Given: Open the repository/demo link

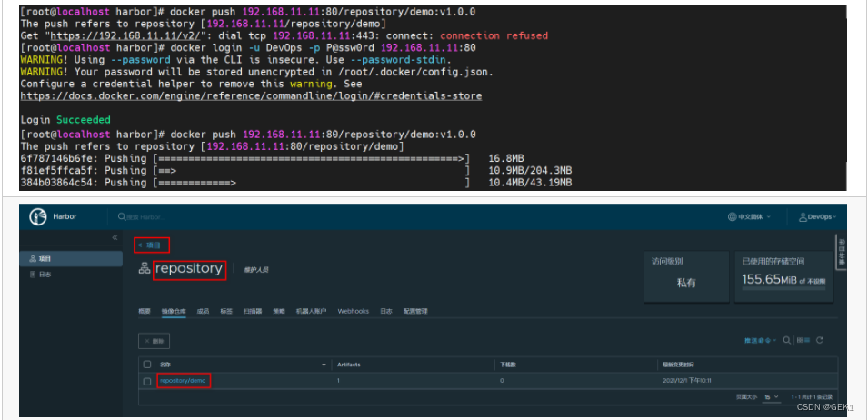Looking at the screenshot, I should pyautogui.click(x=184, y=381).
